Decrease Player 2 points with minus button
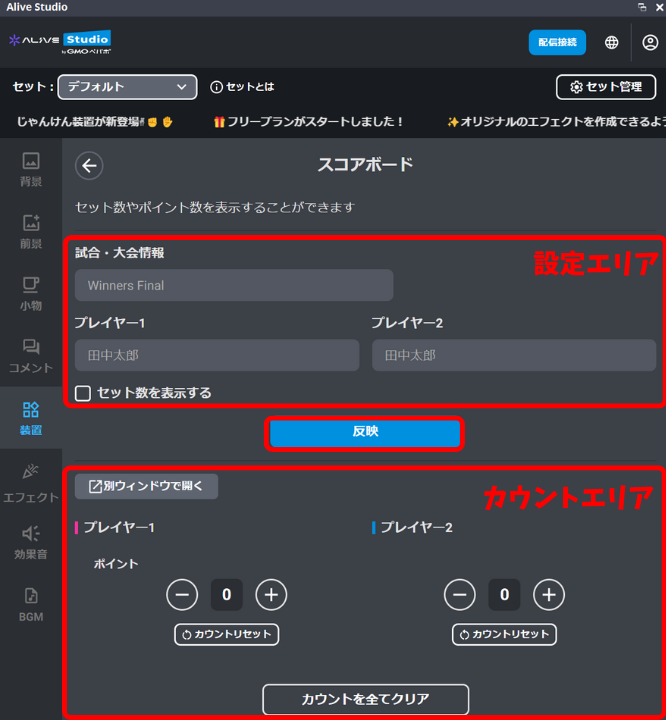The height and width of the screenshot is (720, 666). point(459,595)
